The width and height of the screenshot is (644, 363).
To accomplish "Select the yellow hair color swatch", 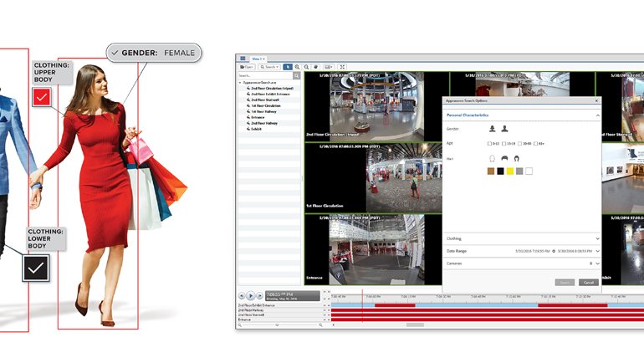I will [x=509, y=171].
